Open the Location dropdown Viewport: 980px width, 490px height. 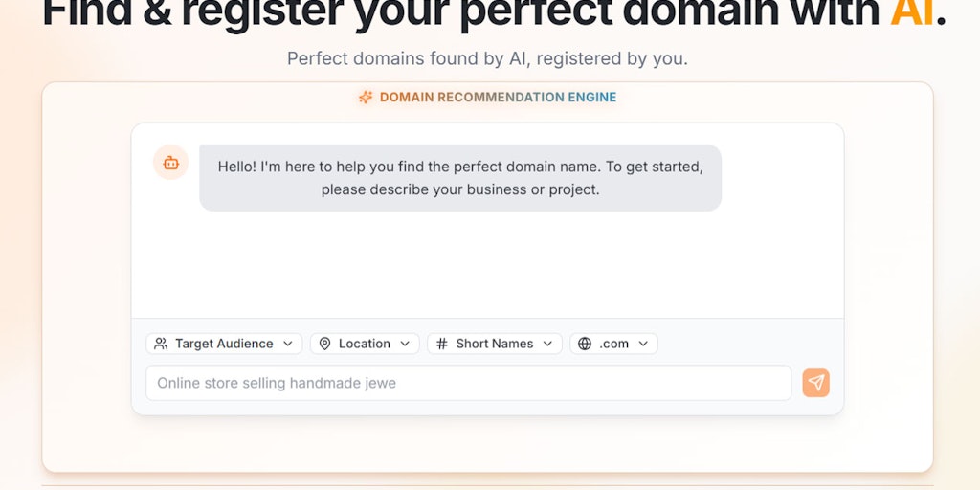365,344
